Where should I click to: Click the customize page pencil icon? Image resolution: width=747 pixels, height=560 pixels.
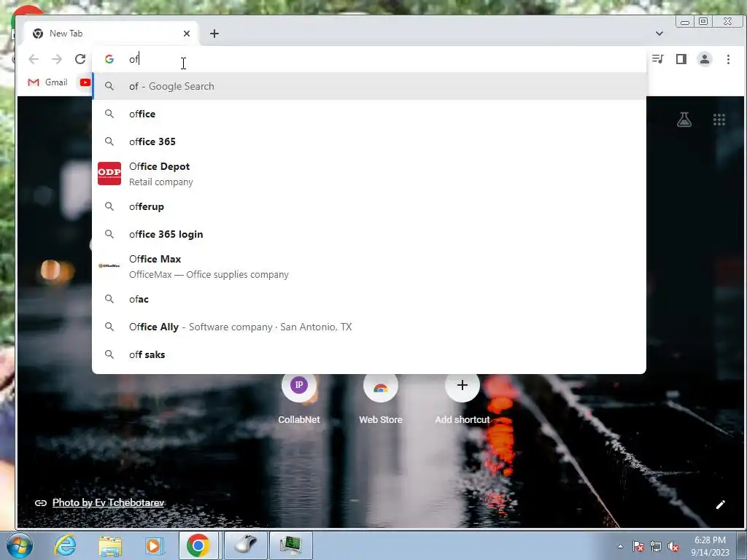pyautogui.click(x=720, y=505)
